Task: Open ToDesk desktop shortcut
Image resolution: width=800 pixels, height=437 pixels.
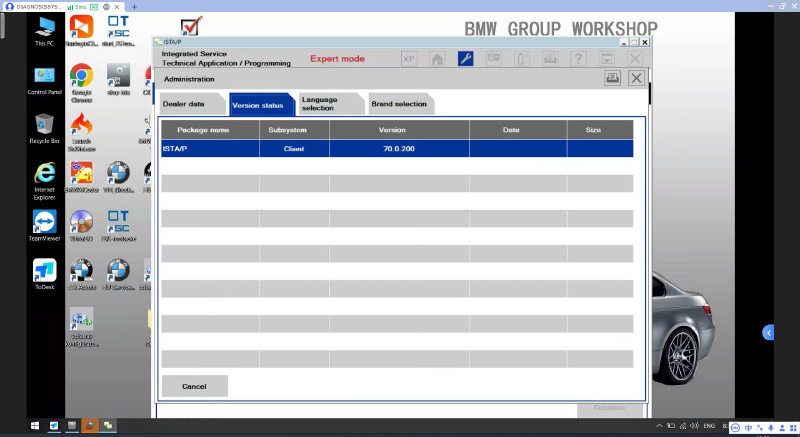Action: coord(45,273)
